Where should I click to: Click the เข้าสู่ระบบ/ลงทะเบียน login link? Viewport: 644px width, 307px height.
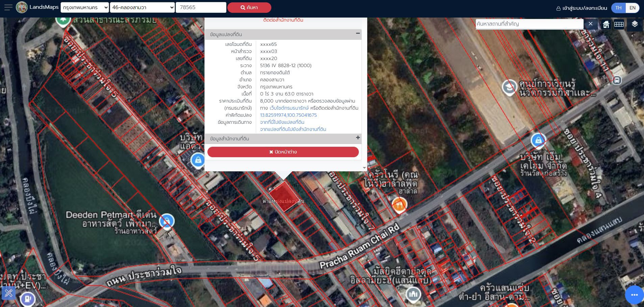point(582,8)
